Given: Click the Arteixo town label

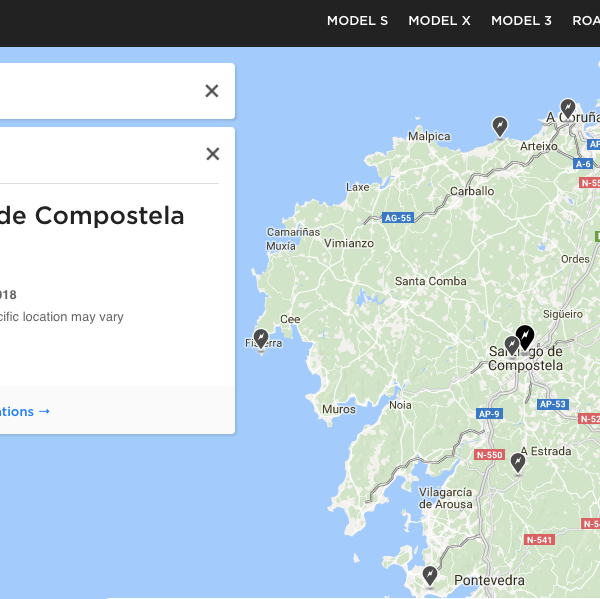Looking at the screenshot, I should coord(539,146).
